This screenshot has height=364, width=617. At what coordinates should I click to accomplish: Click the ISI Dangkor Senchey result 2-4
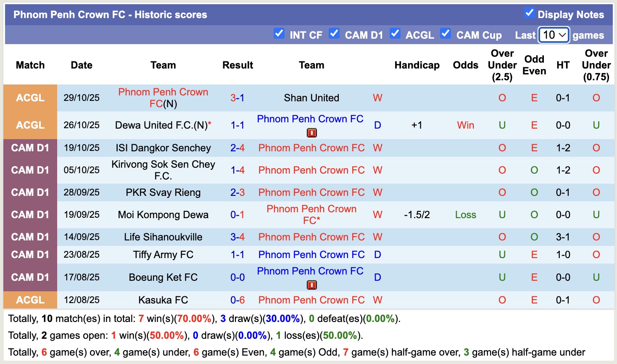(x=237, y=148)
